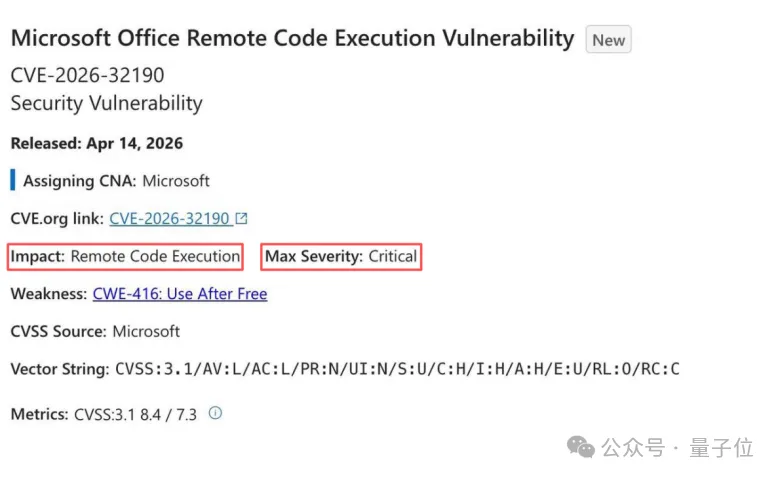Viewport: 778px width, 478px height.
Task: Open the CWE-416: Use After Free link
Action: point(180,294)
